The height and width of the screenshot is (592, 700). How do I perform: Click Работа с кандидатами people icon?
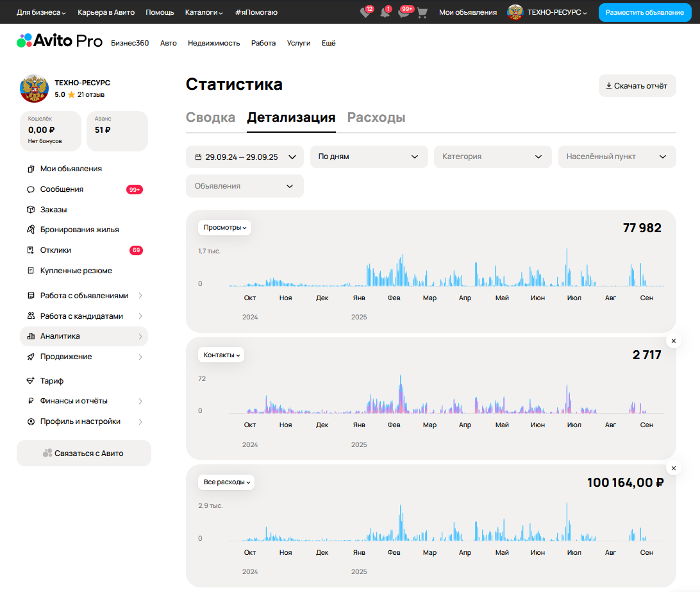click(x=31, y=316)
